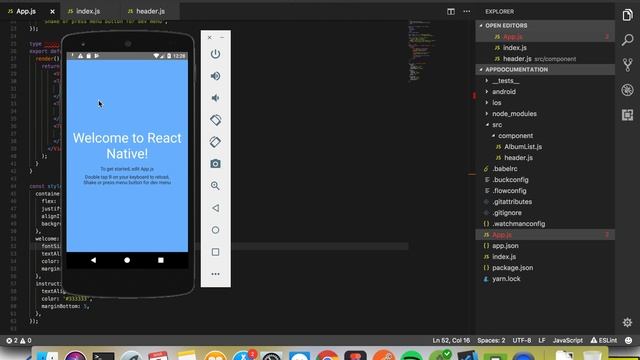Open the Search view in activity bar

click(x=627, y=40)
